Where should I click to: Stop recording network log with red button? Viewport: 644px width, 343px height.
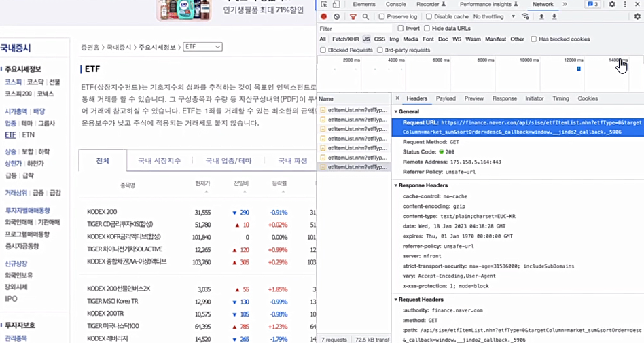point(323,16)
